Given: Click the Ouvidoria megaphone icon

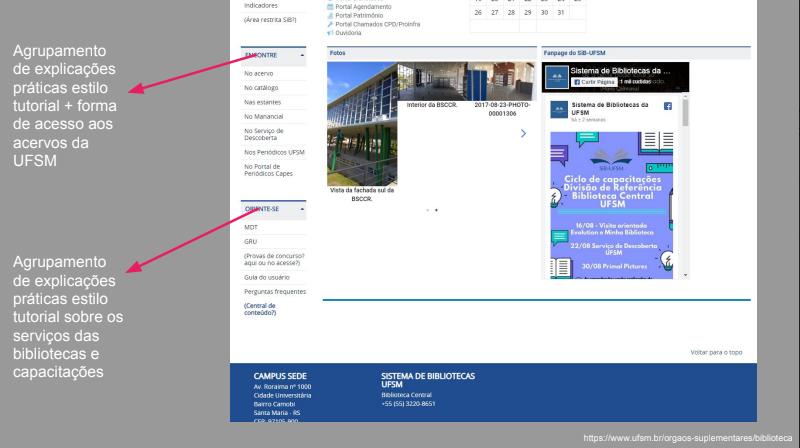Looking at the screenshot, I should 329,32.
